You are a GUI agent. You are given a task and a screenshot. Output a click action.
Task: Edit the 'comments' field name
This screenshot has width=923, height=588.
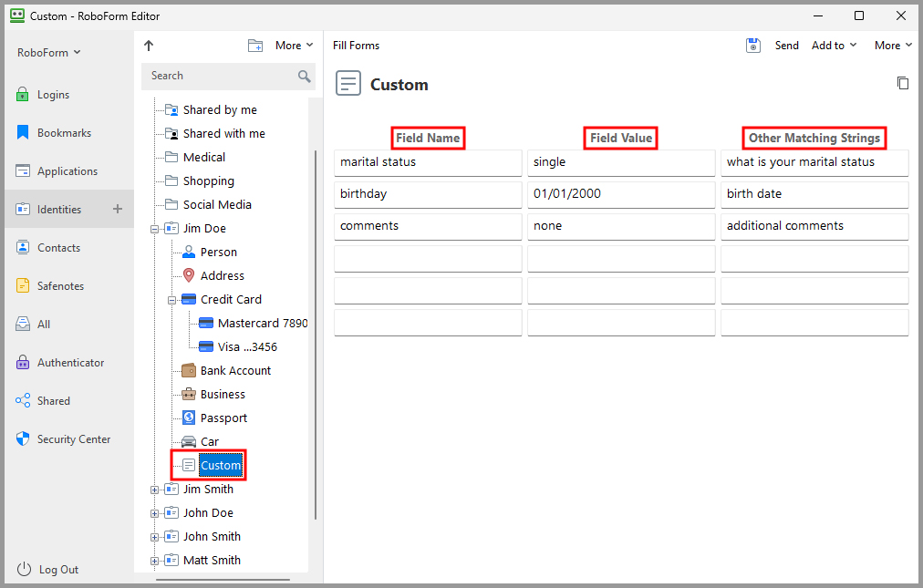coord(428,226)
